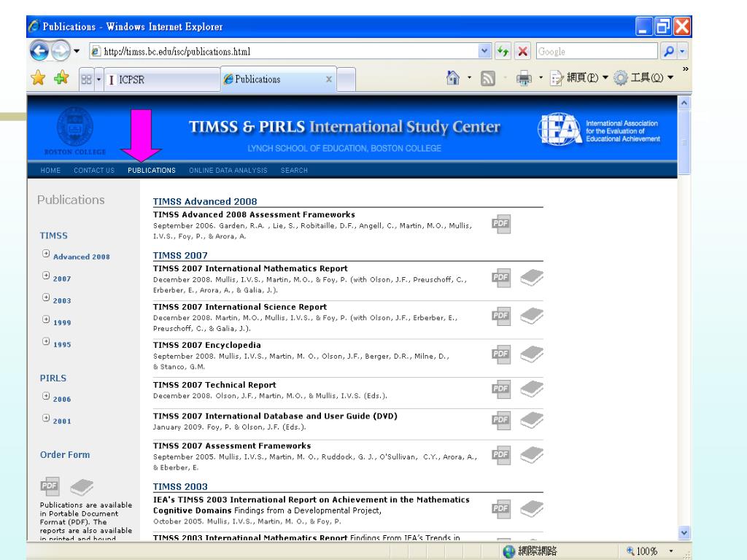Click the Google search box
747x560 pixels.
(x=597, y=52)
